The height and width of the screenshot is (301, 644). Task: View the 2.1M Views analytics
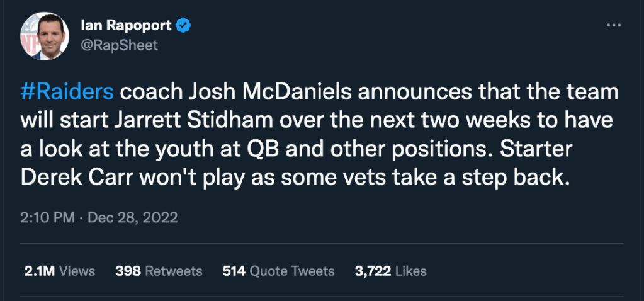click(59, 271)
